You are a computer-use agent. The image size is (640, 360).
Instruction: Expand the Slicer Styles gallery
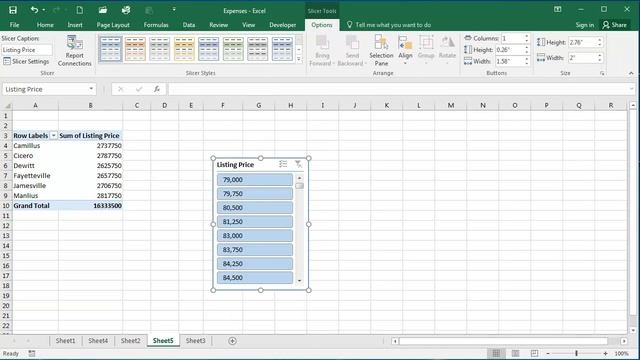pos(299,59)
